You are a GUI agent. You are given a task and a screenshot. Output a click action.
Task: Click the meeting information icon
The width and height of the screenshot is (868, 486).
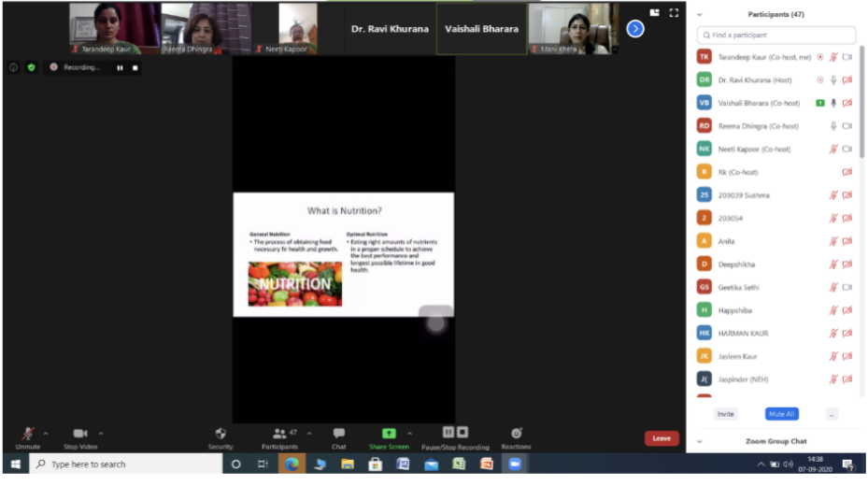[13, 67]
